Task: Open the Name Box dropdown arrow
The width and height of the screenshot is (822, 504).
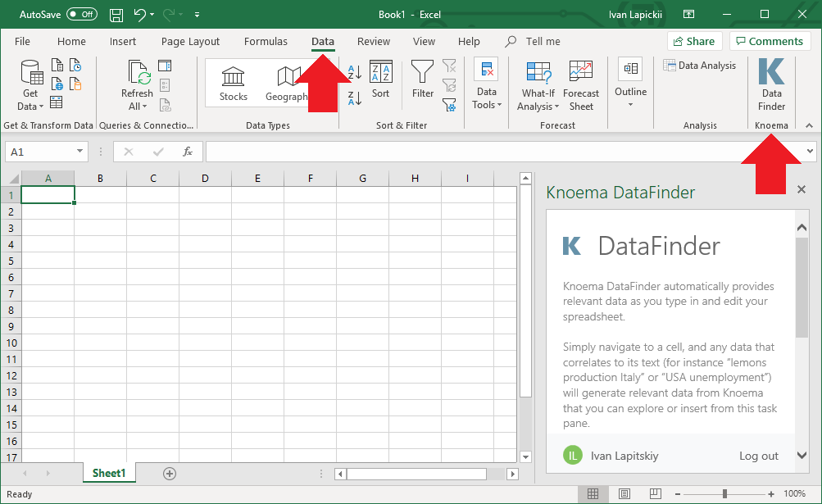Action: click(x=79, y=152)
